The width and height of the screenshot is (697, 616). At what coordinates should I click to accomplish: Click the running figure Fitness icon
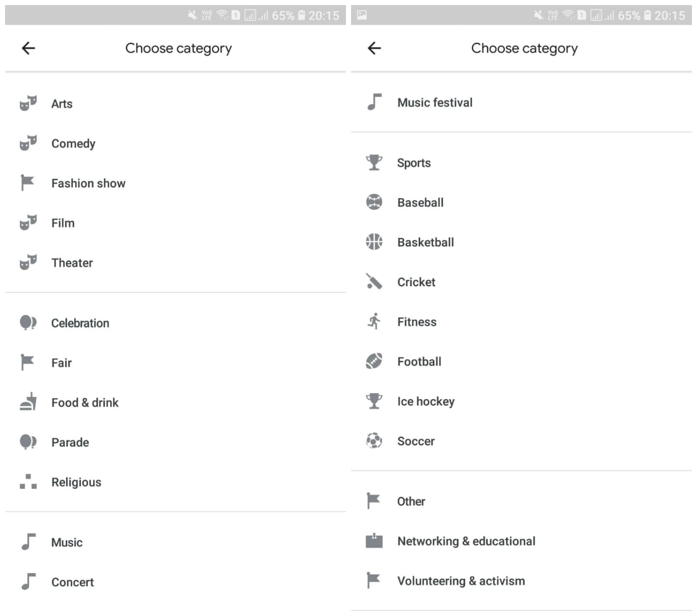[374, 321]
